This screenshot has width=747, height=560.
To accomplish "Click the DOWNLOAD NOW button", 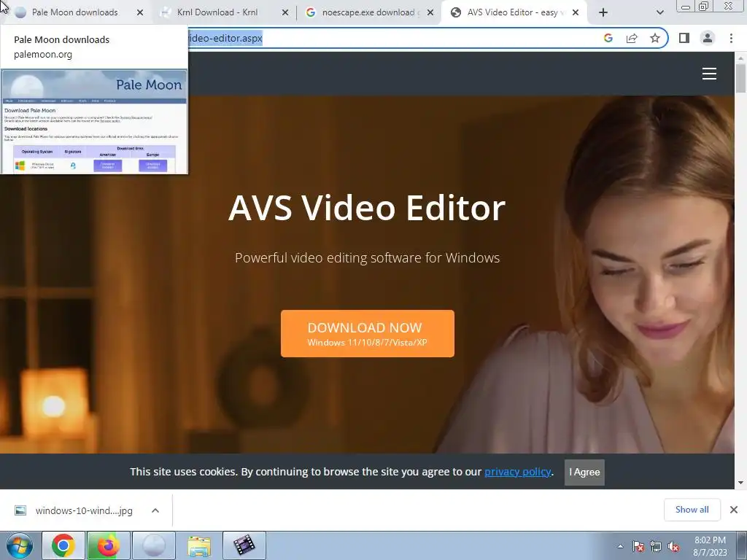I will point(368,333).
